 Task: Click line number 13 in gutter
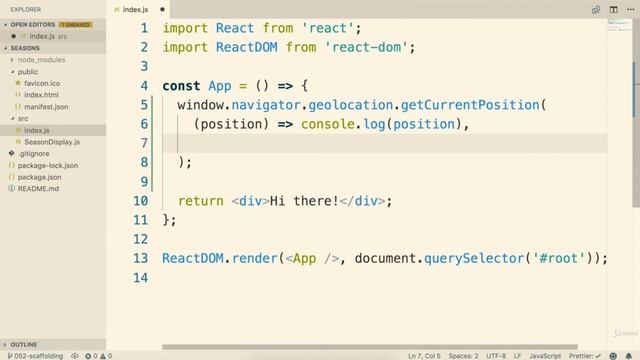click(x=140, y=258)
